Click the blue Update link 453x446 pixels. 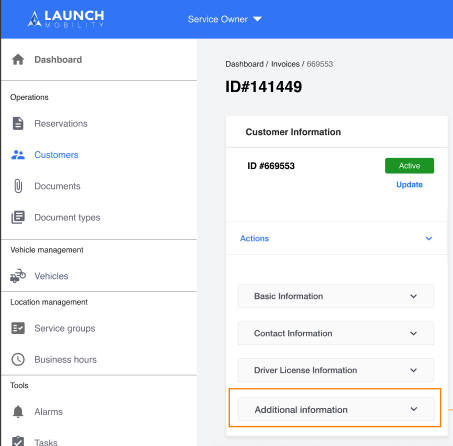pos(409,185)
